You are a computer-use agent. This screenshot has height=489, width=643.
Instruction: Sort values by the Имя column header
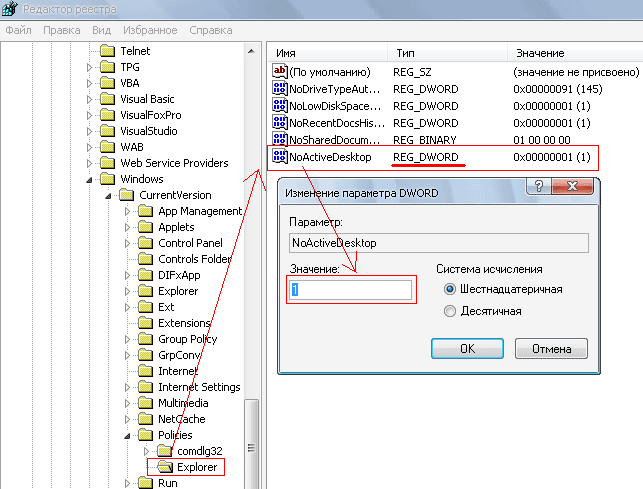pos(327,53)
